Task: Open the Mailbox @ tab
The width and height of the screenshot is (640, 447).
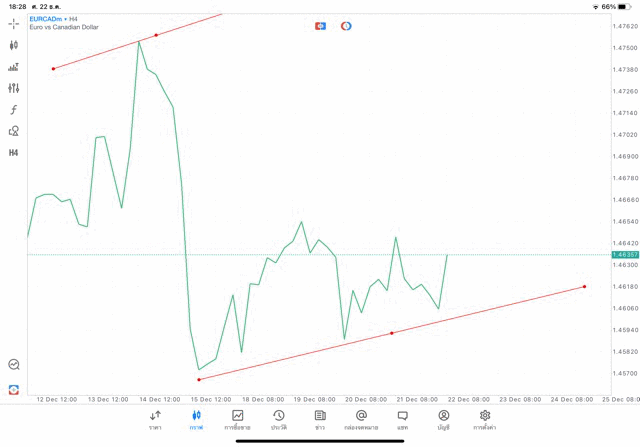Action: (x=361, y=419)
